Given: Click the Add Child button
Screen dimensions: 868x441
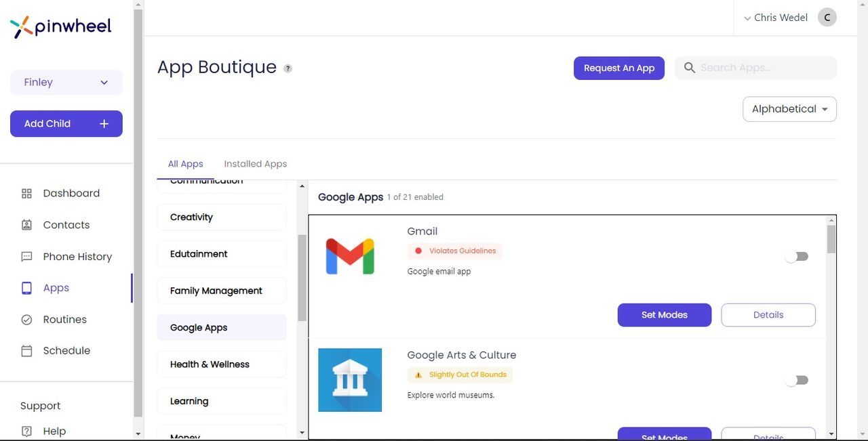Looking at the screenshot, I should pyautogui.click(x=66, y=124).
